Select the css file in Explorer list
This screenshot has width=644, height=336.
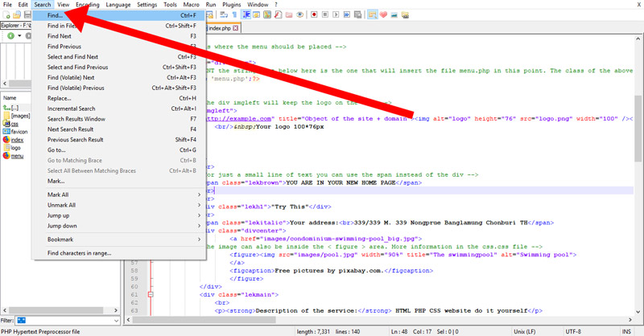(11, 124)
